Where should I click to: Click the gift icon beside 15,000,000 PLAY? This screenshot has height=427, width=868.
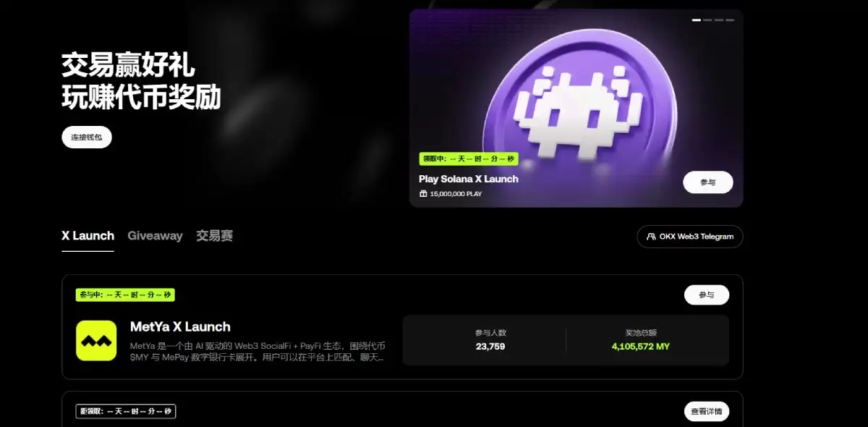click(x=423, y=193)
